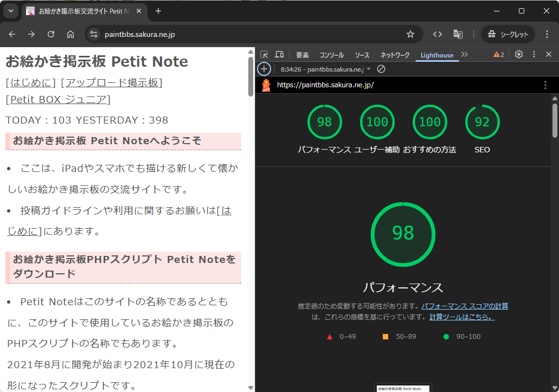Image resolution: width=559 pixels, height=392 pixels.
Task: Select the Lighthouse tab
Action: tap(437, 55)
